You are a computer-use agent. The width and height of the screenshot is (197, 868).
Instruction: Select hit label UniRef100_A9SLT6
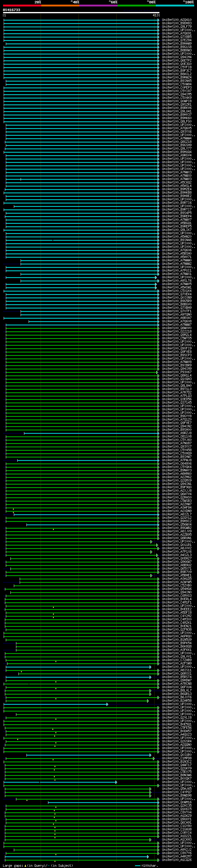(177, 281)
